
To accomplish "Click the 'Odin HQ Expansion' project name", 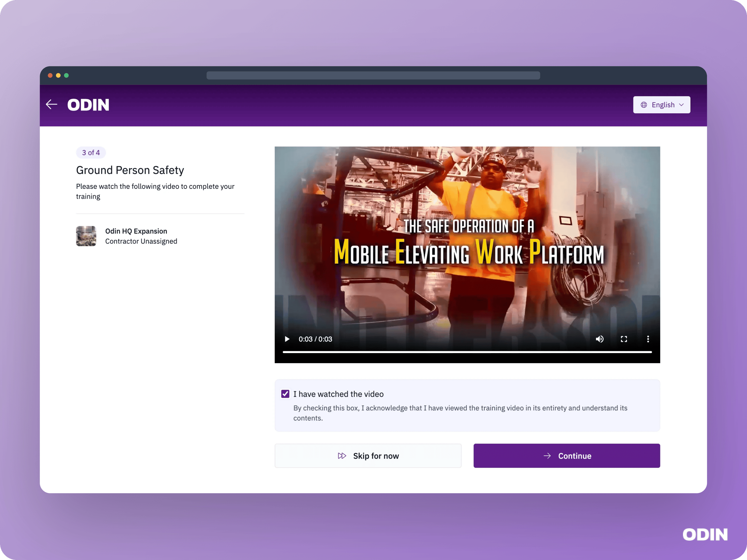I will pyautogui.click(x=136, y=231).
